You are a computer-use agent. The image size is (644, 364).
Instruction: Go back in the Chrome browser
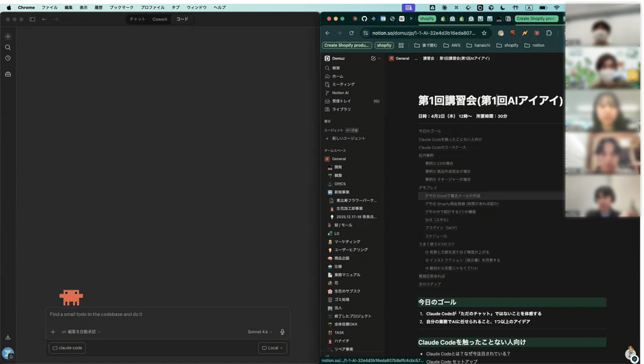(327, 33)
